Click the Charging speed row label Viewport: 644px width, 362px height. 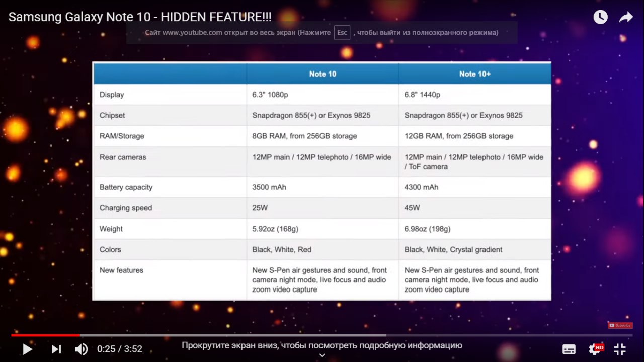coord(126,208)
